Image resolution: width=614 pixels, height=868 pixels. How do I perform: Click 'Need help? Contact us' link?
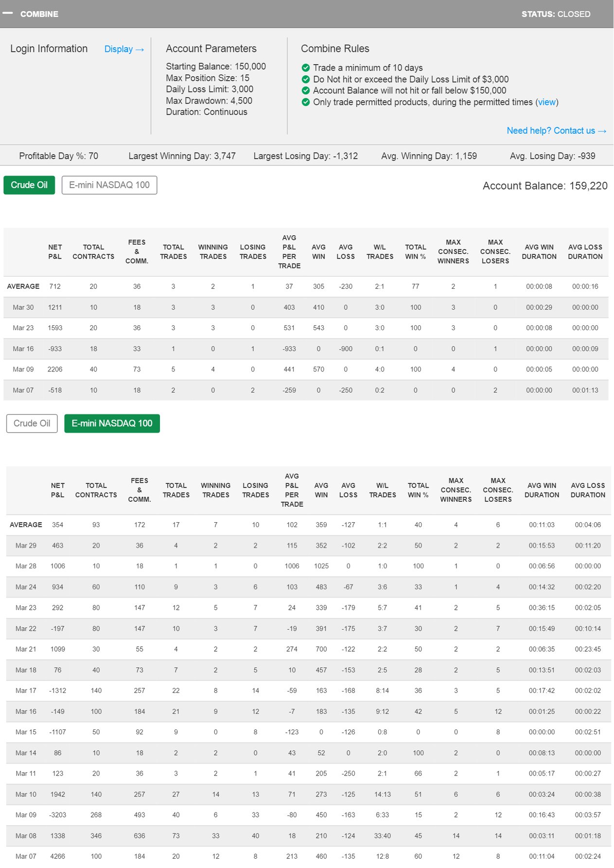coord(556,131)
